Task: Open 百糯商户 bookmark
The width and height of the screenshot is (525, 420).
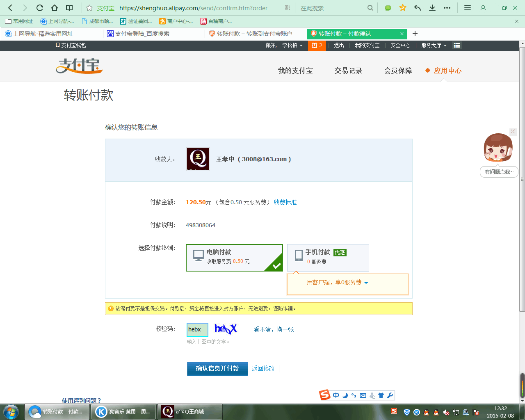Action: pos(216,21)
